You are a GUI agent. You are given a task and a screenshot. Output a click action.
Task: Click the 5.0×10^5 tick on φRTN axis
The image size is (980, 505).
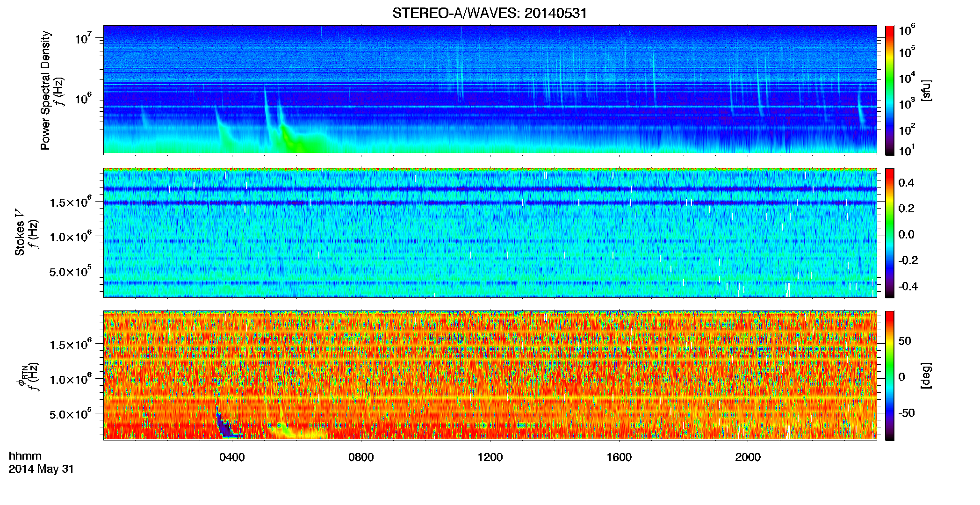coord(71,414)
